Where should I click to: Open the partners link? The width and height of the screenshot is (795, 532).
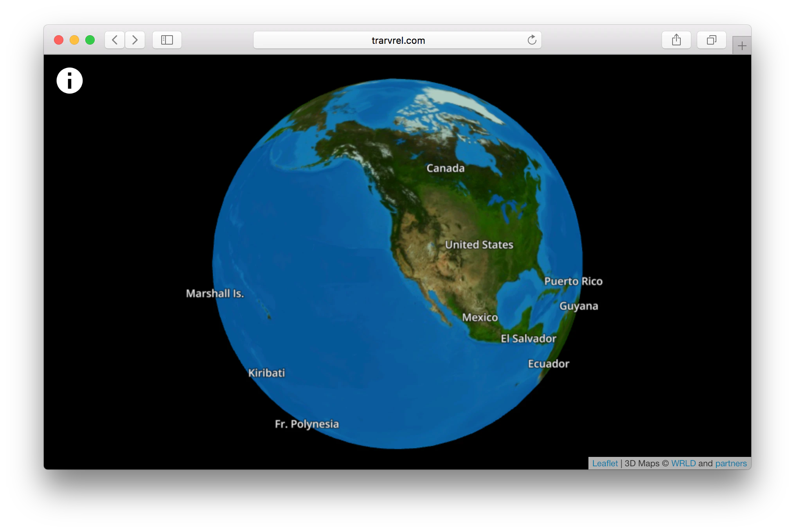tap(731, 463)
